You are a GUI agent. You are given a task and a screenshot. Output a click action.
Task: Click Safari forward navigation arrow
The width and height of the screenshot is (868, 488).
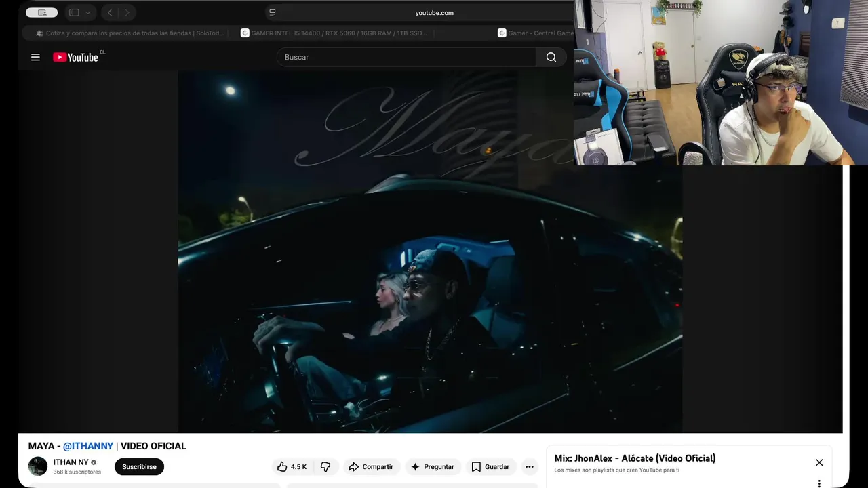[127, 12]
